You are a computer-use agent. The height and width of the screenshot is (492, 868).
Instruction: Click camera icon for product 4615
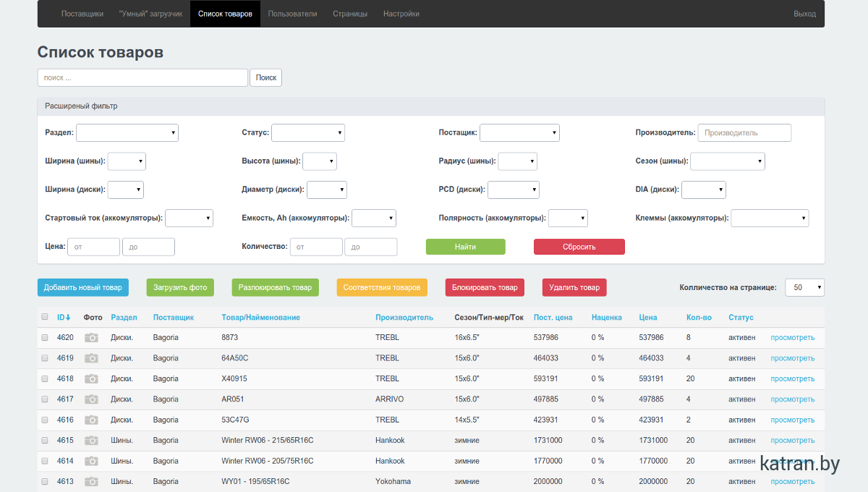[91, 441]
